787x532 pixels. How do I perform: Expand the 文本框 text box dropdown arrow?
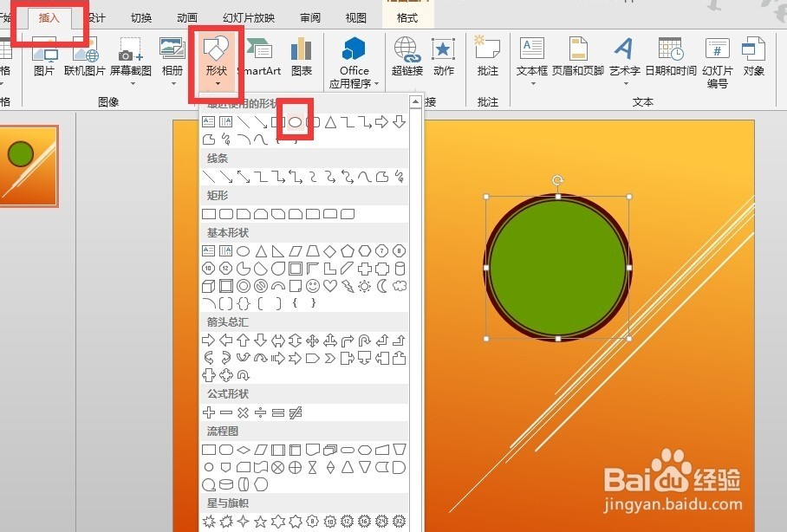pyautogui.click(x=532, y=83)
